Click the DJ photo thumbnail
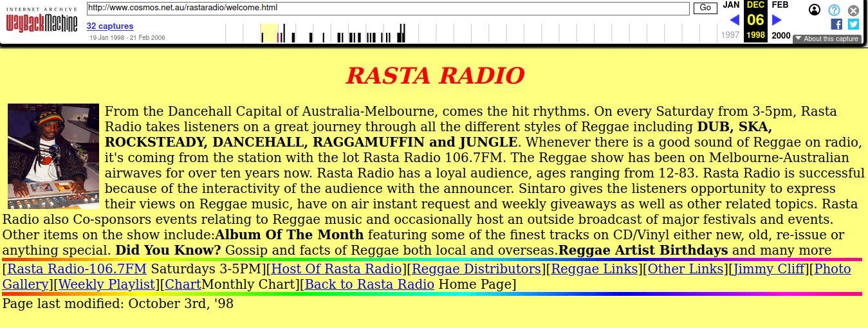 pyautogui.click(x=53, y=156)
